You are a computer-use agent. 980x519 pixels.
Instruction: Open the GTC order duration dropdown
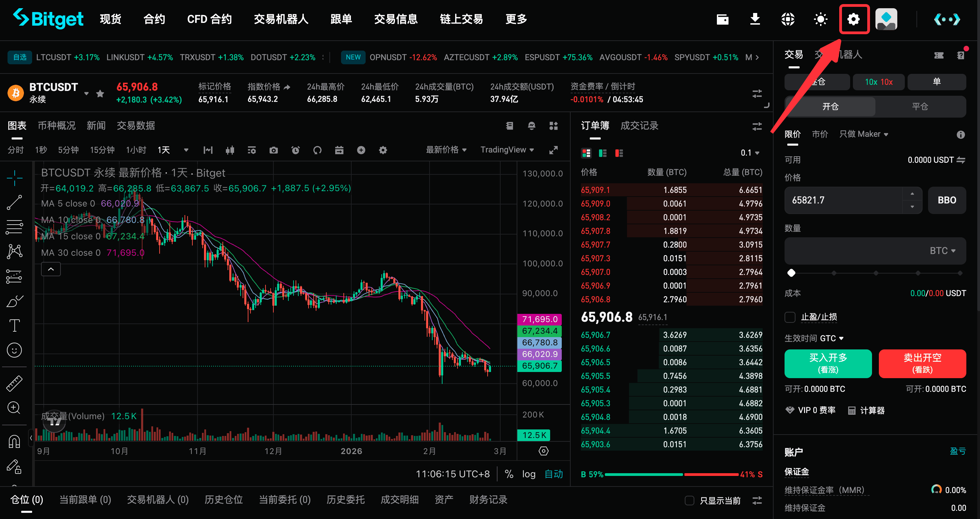(833, 338)
